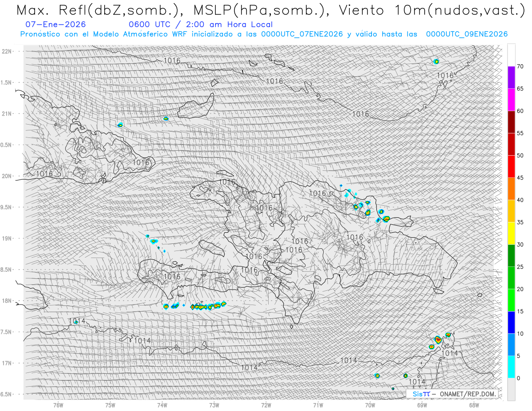Click the longitude axis label '74W'
The width and height of the screenshot is (532, 411).
click(162, 405)
